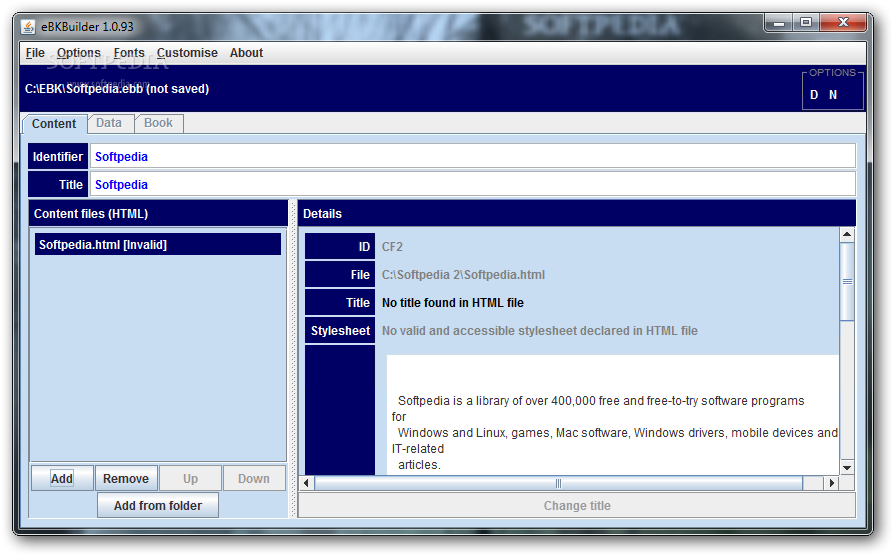Click the file path C:\Softpedia 2\Softpedia.html
Image resolution: width=894 pixels, height=556 pixels.
pos(463,275)
